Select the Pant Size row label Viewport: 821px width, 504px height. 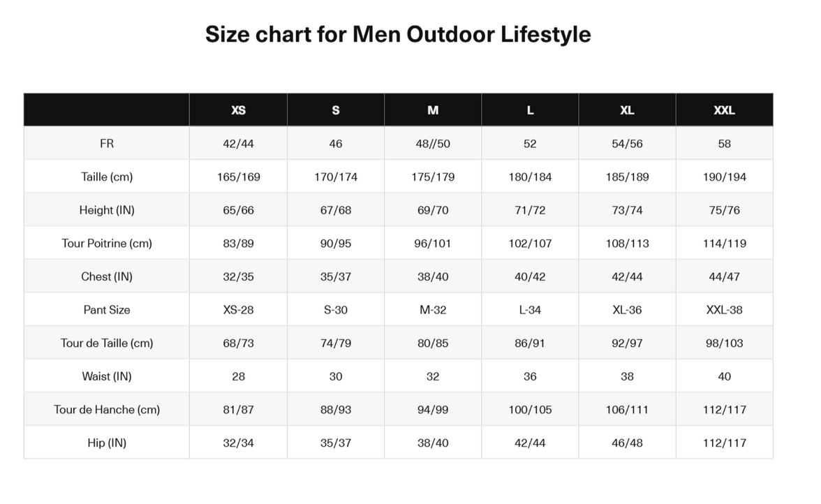tap(107, 310)
